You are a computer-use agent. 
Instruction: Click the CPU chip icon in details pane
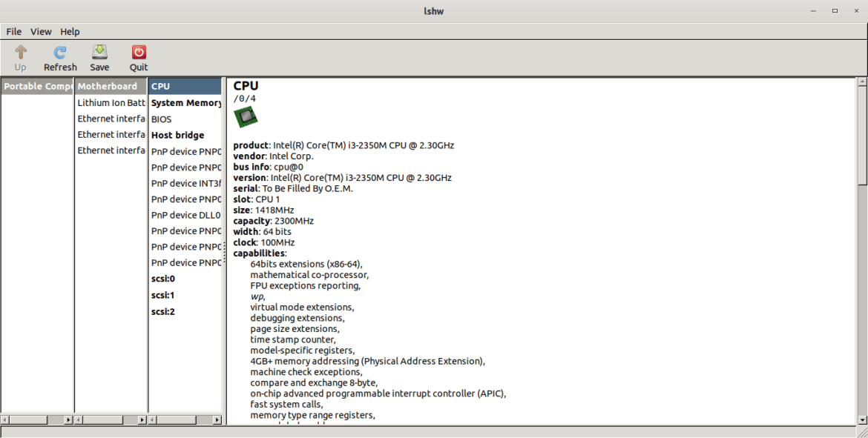click(246, 116)
